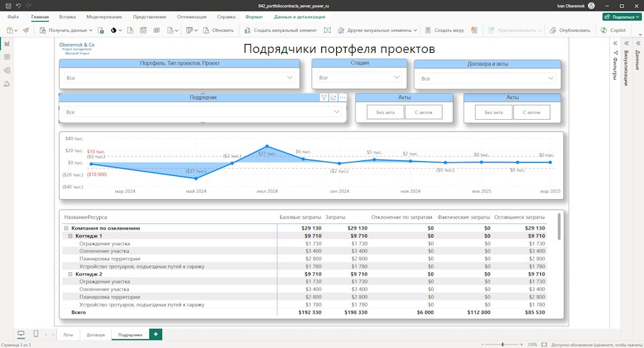This screenshot has width=644, height=348.
Task: Open the Моделирование ribbon tab
Action: coord(104,17)
